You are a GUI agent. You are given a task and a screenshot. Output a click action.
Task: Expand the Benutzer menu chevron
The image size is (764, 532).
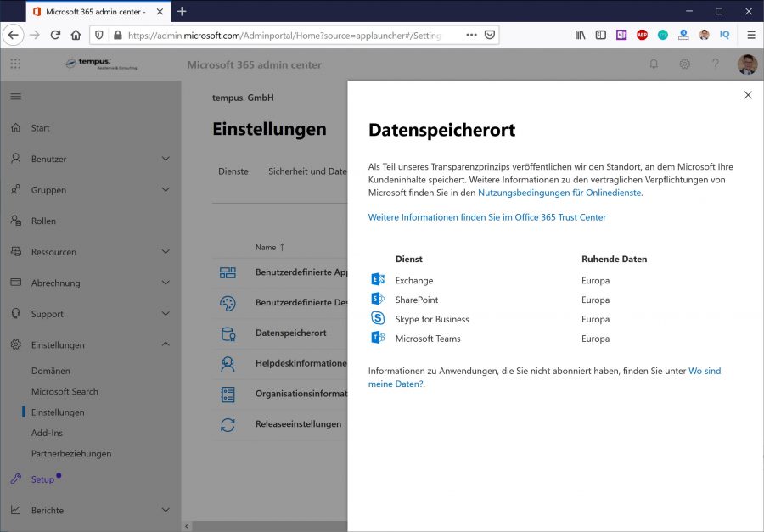coord(166,159)
